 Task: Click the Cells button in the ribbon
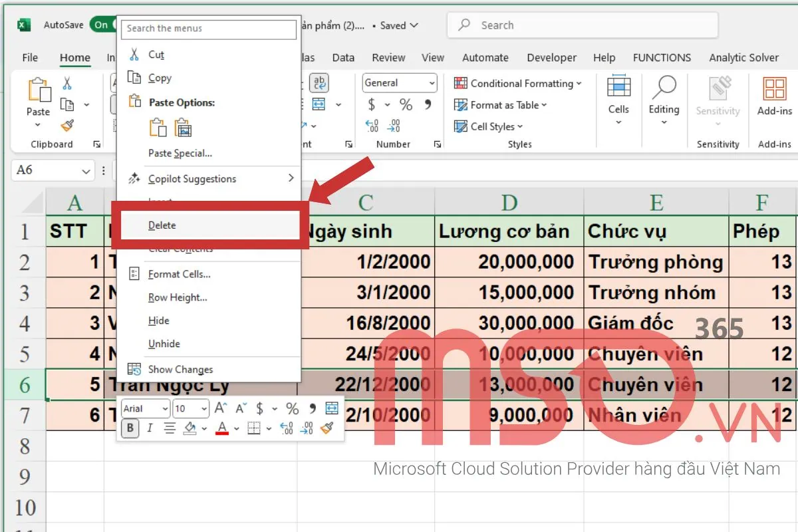pyautogui.click(x=618, y=100)
